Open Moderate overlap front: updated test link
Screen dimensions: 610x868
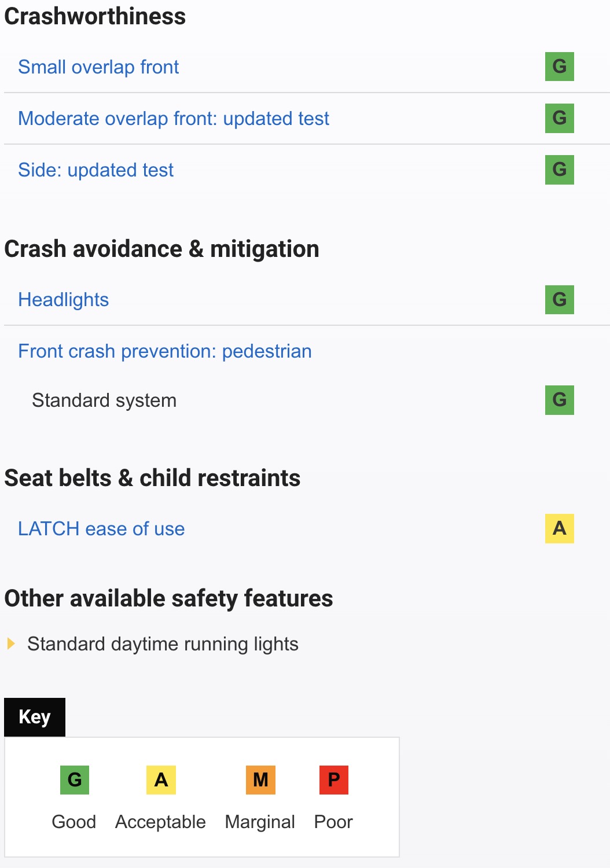coord(173,119)
